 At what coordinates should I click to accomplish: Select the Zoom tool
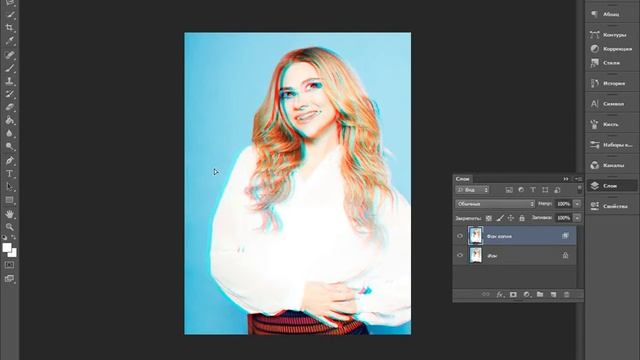click(x=9, y=227)
